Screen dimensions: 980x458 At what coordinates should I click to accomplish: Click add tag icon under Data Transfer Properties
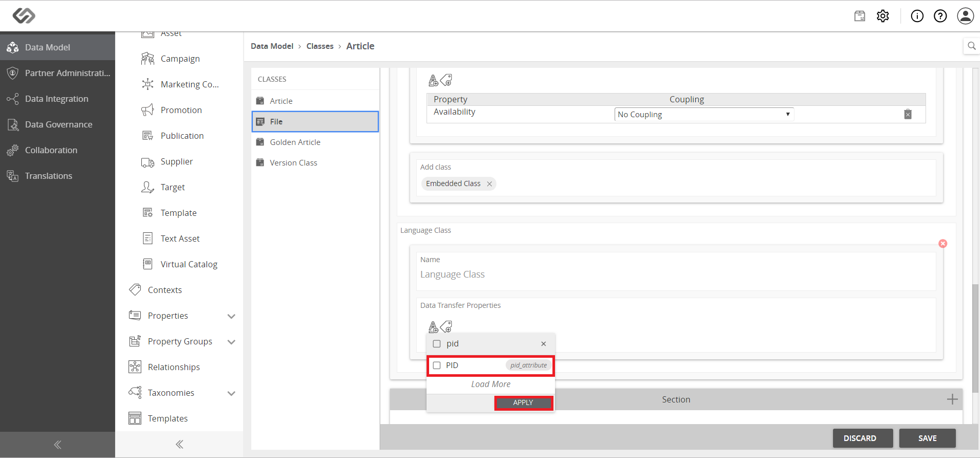[x=446, y=327]
